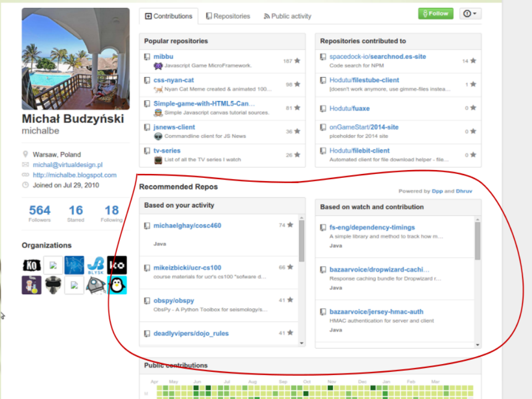Screen dimensions: 532x399
Task: Open Hodutu/filebit-client repository
Action: pos(359,150)
